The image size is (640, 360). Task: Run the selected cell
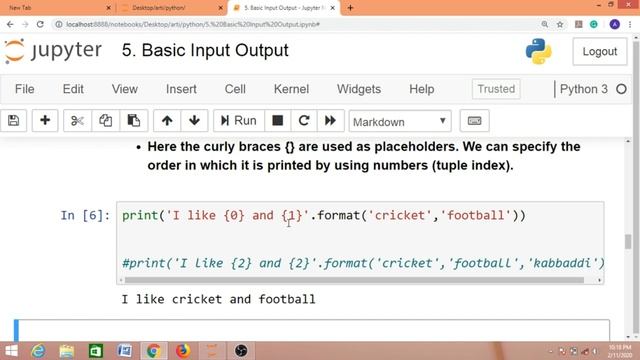point(239,120)
